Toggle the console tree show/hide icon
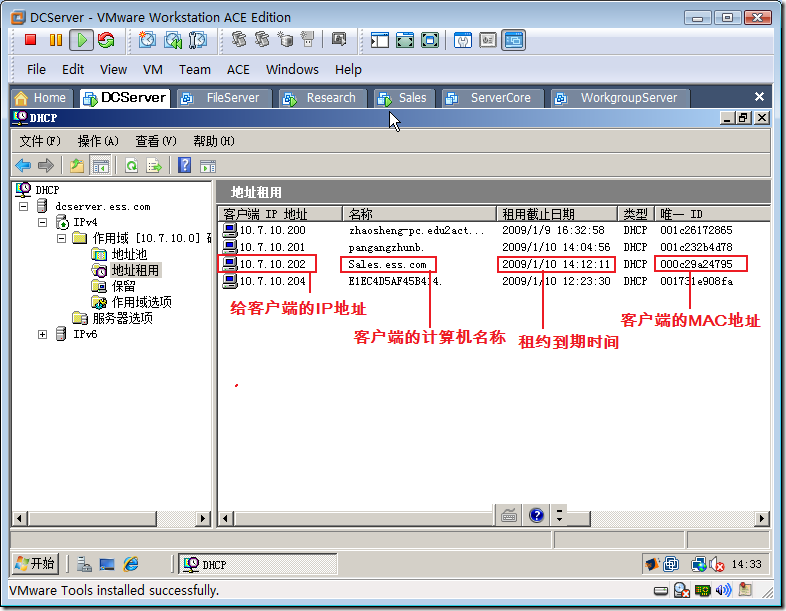The width and height of the screenshot is (786, 611). (100, 165)
